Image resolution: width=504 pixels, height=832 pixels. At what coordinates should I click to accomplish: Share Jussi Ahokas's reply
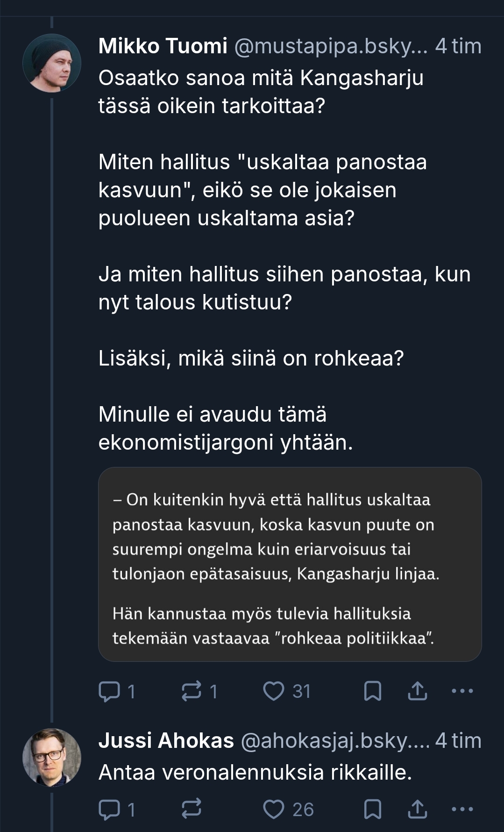417,810
